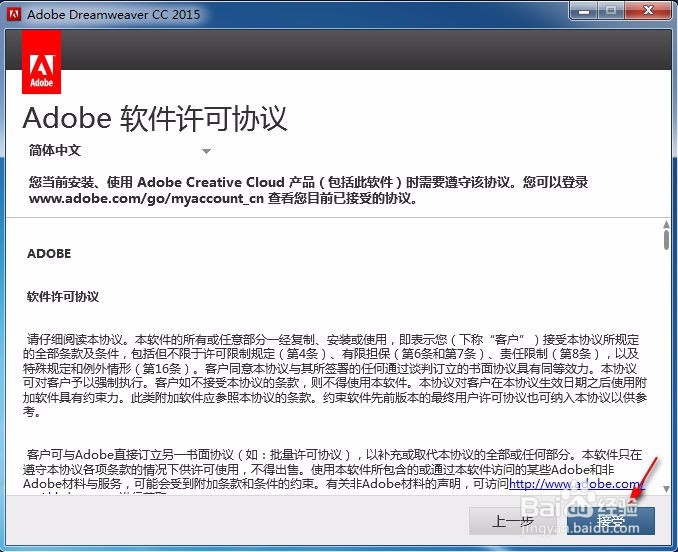Click the 接受 accept button

pyautogui.click(x=611, y=520)
